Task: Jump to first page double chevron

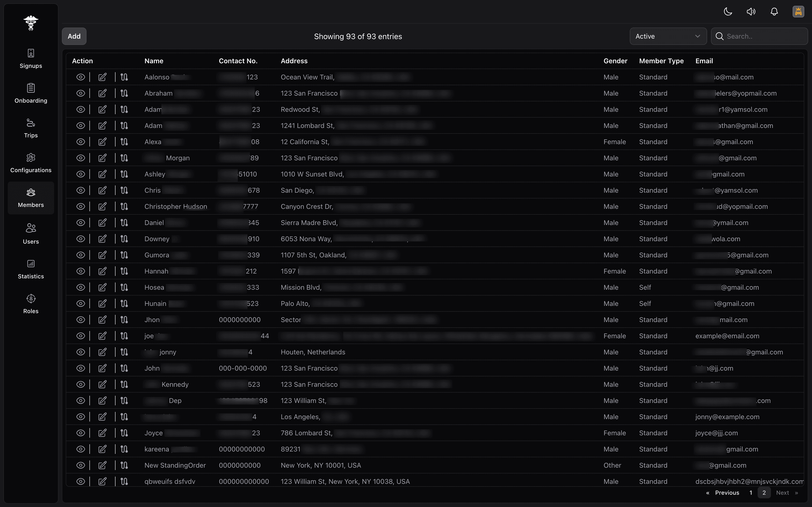Action: pyautogui.click(x=708, y=493)
